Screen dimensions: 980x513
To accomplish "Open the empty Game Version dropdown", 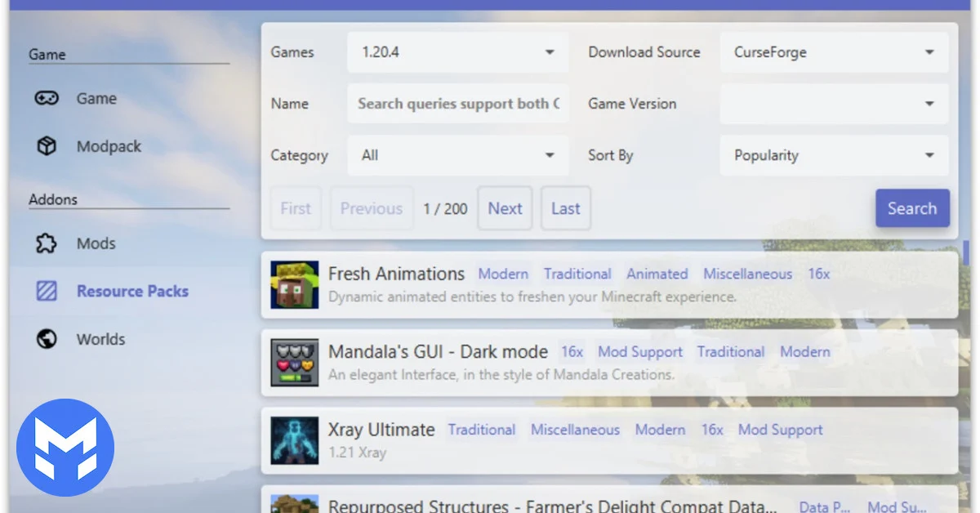I will click(x=834, y=104).
